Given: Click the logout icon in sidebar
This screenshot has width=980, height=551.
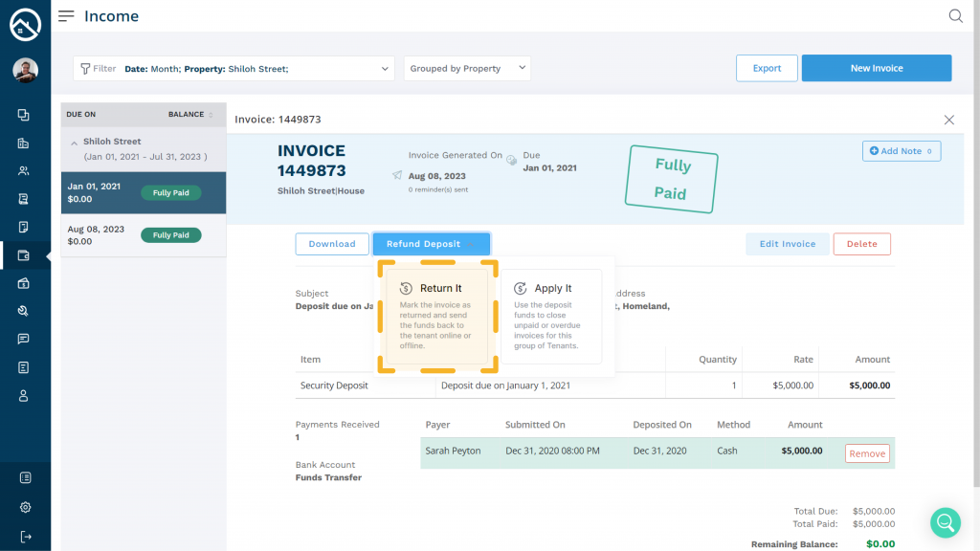Looking at the screenshot, I should [x=25, y=536].
